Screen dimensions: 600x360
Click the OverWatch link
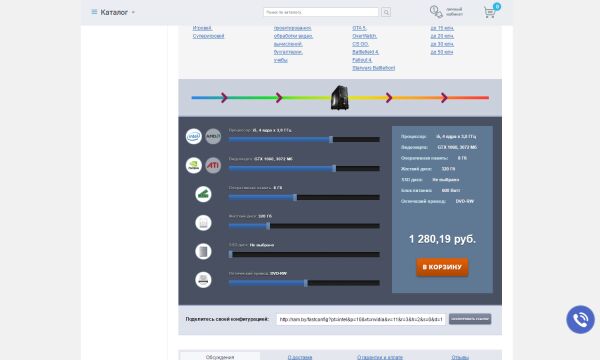(364, 36)
